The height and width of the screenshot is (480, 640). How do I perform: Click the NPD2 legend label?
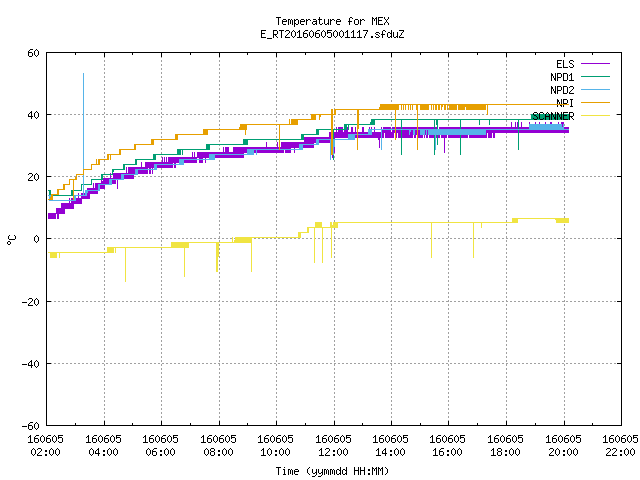click(562, 90)
